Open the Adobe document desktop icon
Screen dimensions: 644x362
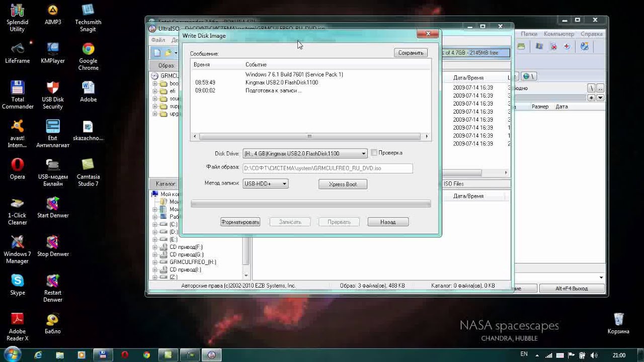point(88,92)
